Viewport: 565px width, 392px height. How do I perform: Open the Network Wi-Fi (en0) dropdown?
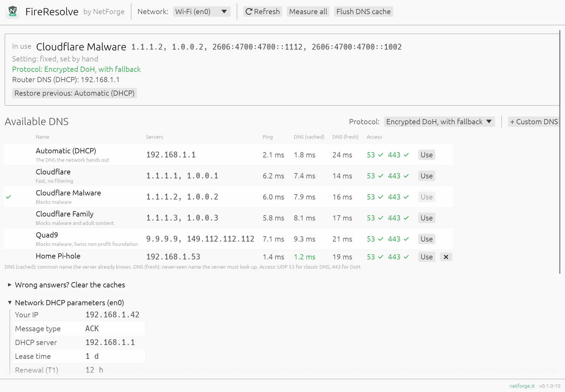pyautogui.click(x=202, y=12)
